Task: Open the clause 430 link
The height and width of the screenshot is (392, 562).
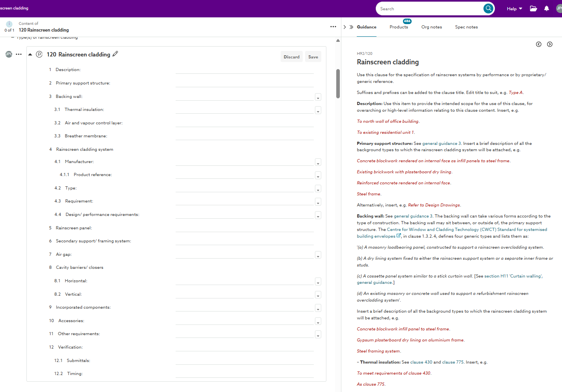Action: coord(421,362)
